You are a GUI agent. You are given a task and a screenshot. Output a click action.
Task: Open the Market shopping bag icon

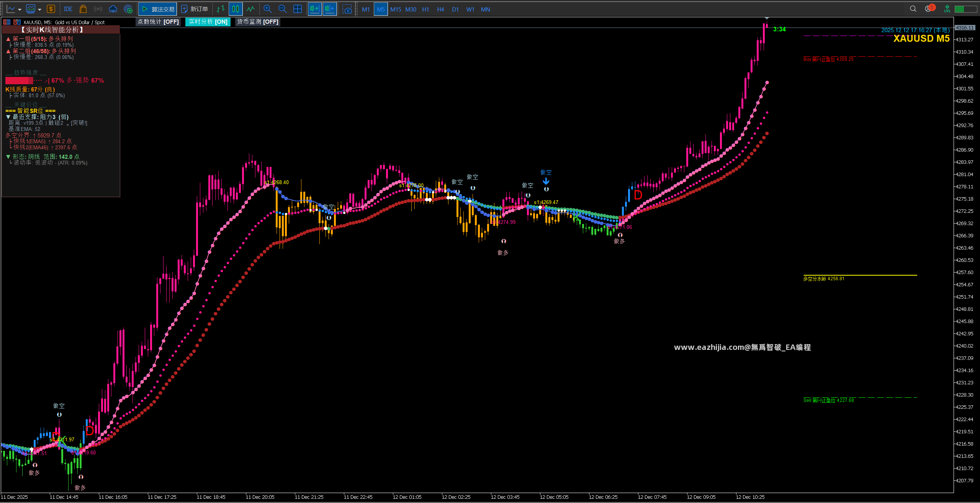[x=83, y=9]
